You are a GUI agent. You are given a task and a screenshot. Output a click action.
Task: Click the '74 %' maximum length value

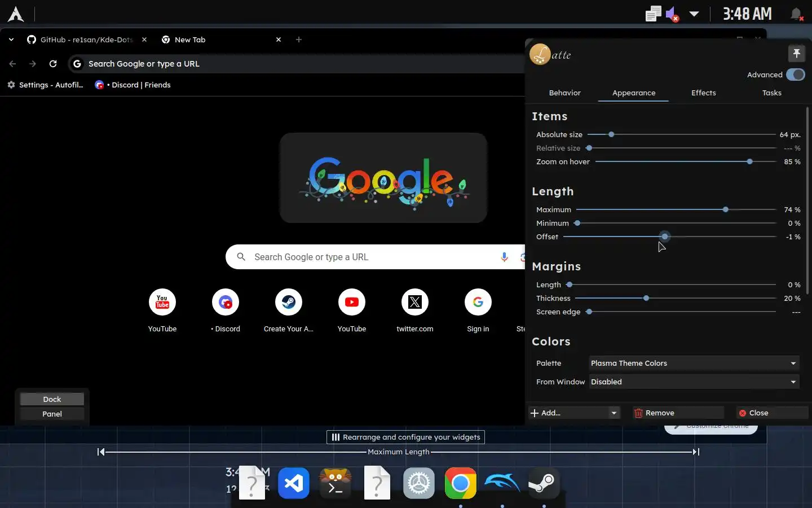(792, 209)
